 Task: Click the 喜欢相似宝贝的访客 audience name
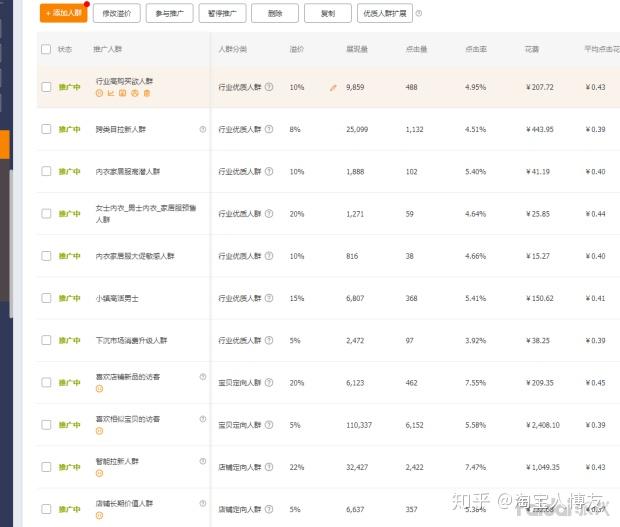[128, 419]
